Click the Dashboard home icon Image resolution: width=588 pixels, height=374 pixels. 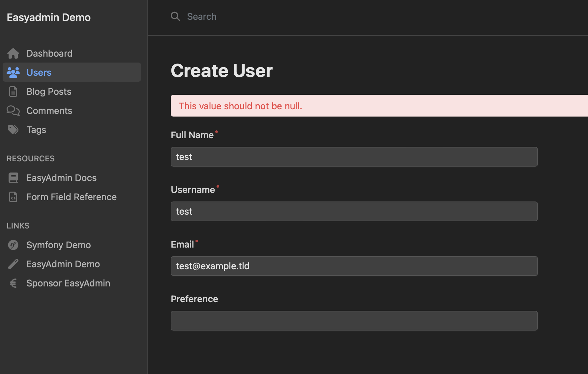13,53
